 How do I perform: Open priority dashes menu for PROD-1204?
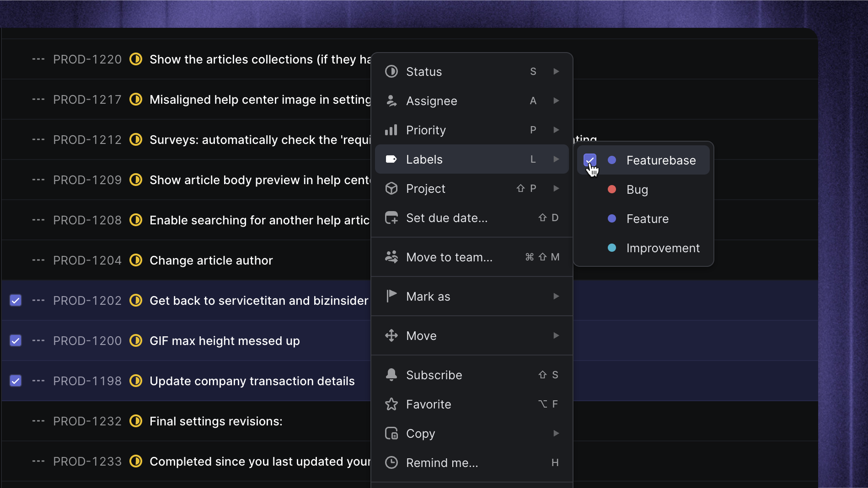(38, 260)
